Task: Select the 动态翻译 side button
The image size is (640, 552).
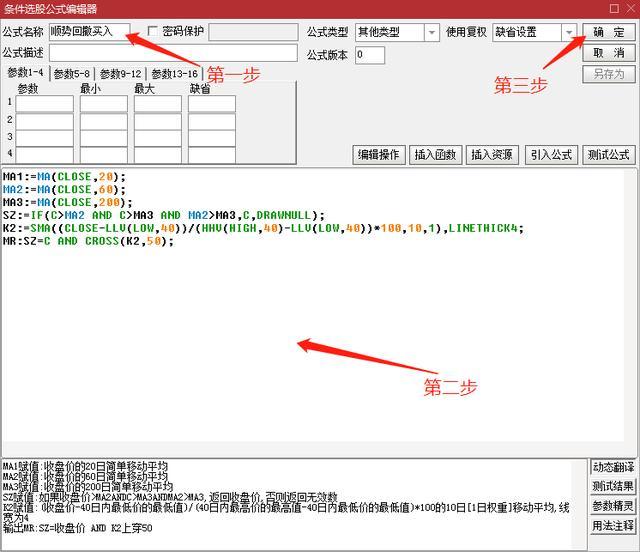Action: (x=613, y=467)
